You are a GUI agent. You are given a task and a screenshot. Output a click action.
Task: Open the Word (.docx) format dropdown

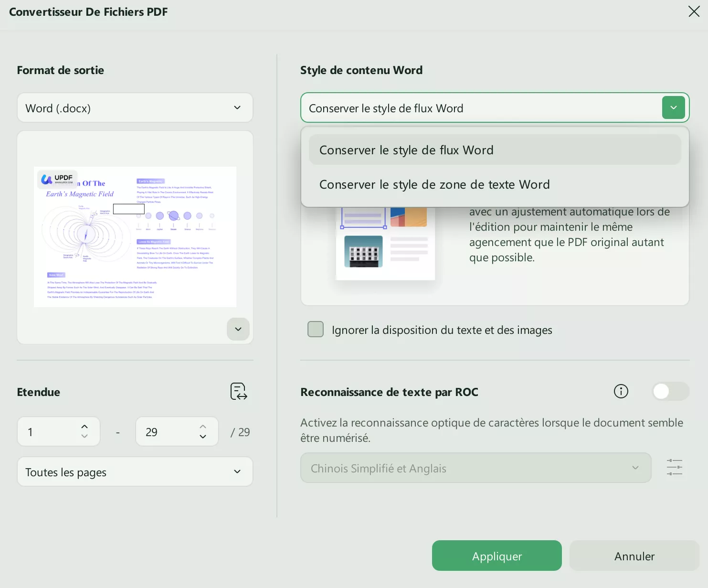tap(135, 107)
